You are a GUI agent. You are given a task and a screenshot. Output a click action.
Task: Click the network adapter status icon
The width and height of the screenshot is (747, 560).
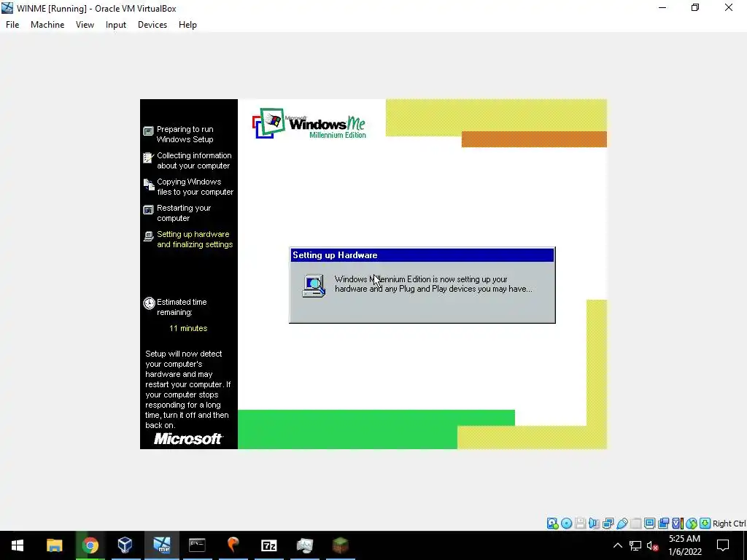click(x=608, y=524)
